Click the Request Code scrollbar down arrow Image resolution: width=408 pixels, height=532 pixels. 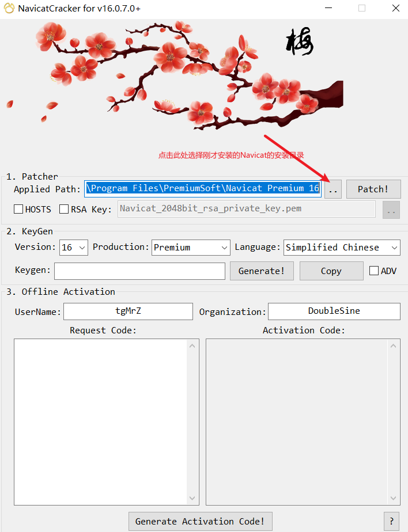(x=193, y=499)
